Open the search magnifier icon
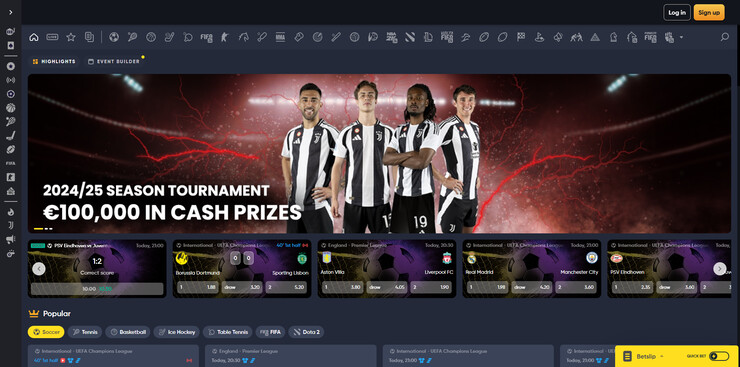740x367 pixels. point(724,37)
